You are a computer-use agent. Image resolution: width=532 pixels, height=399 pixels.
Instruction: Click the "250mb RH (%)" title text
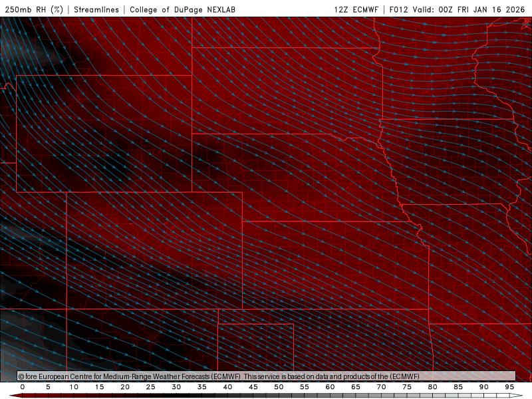tap(34, 9)
